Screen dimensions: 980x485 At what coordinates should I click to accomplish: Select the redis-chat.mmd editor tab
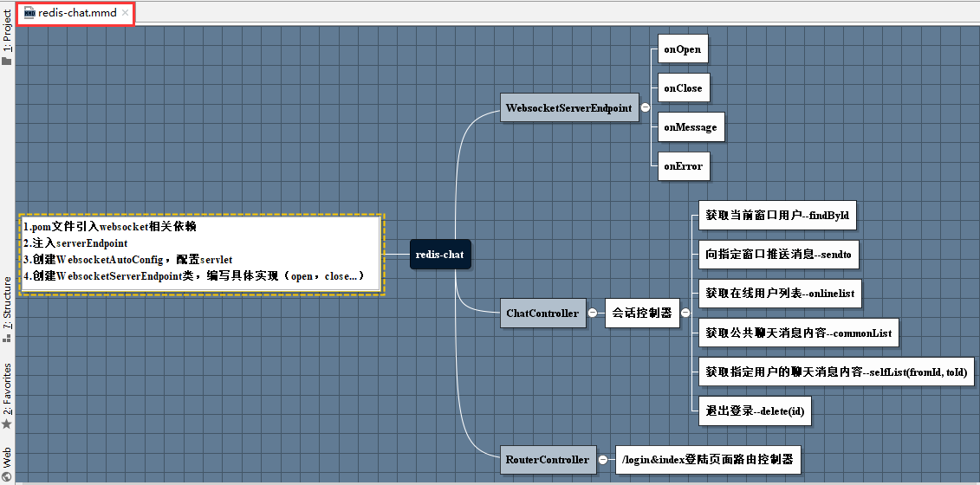tap(75, 13)
